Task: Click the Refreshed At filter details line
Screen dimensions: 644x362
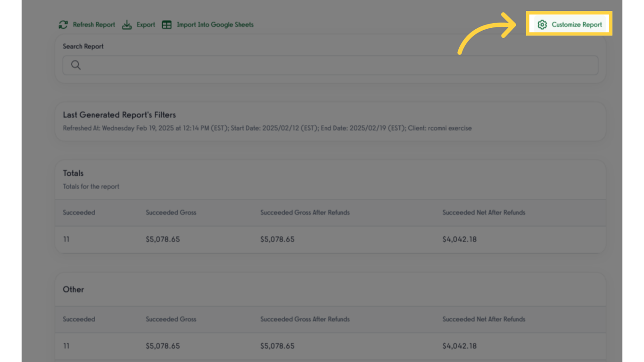Action: [x=267, y=128]
